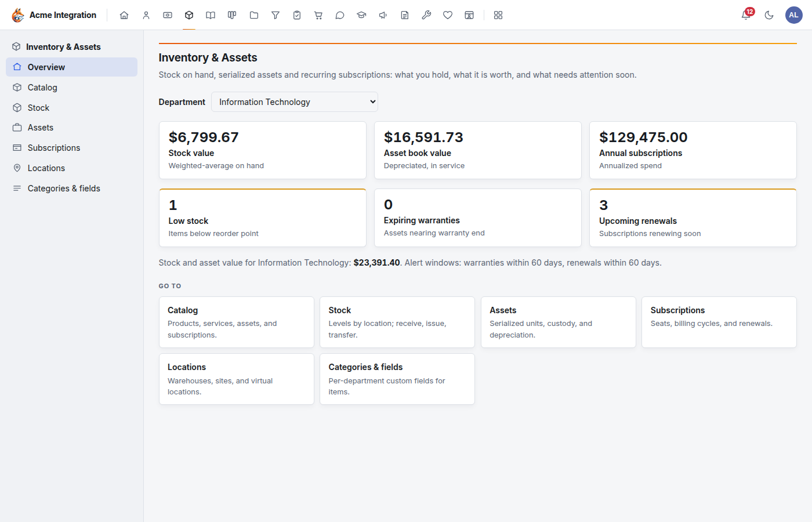This screenshot has width=812, height=522.
Task: Click the Acme Integration logo
Action: click(x=54, y=15)
